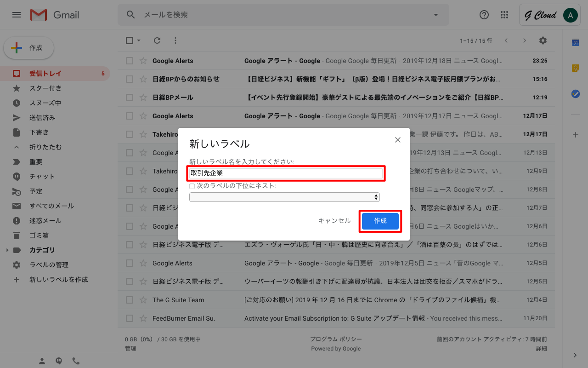Toggle the select-all checkbox in toolbar

tap(130, 40)
